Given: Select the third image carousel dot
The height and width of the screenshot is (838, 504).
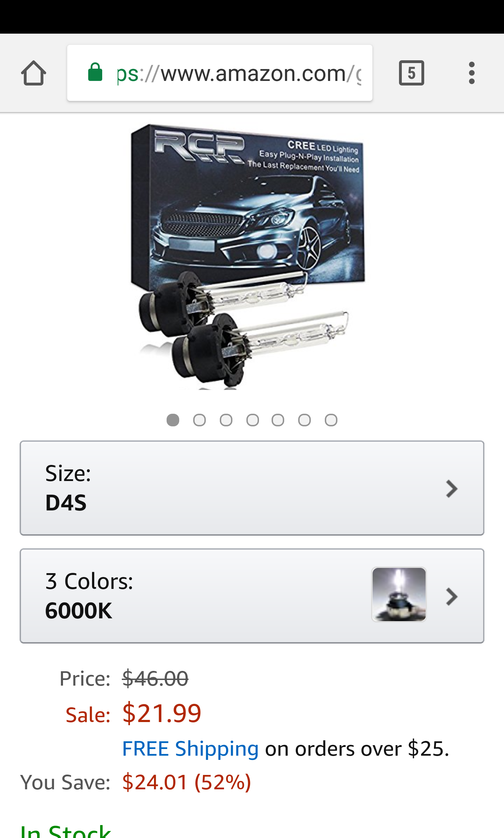Looking at the screenshot, I should (x=226, y=420).
